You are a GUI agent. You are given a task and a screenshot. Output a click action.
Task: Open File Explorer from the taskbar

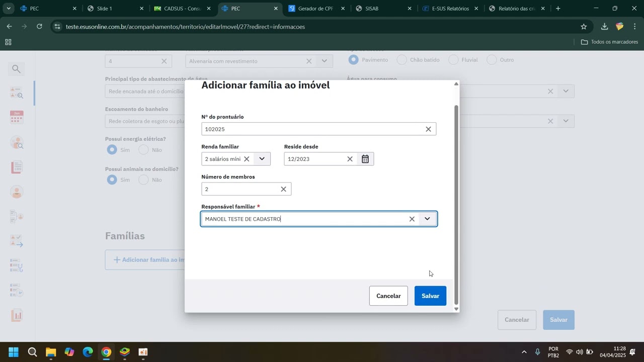pos(51,352)
